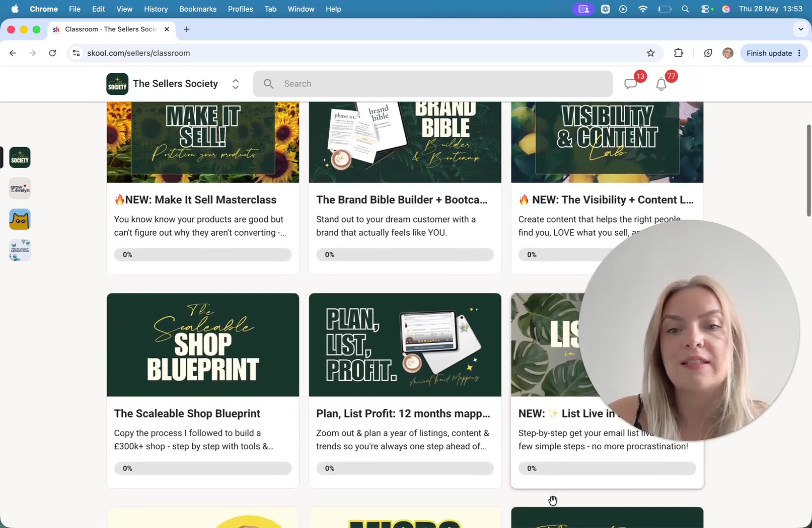Open AI Coach Growth Club group in sidebar
The height and width of the screenshot is (528, 812).
coord(20,250)
